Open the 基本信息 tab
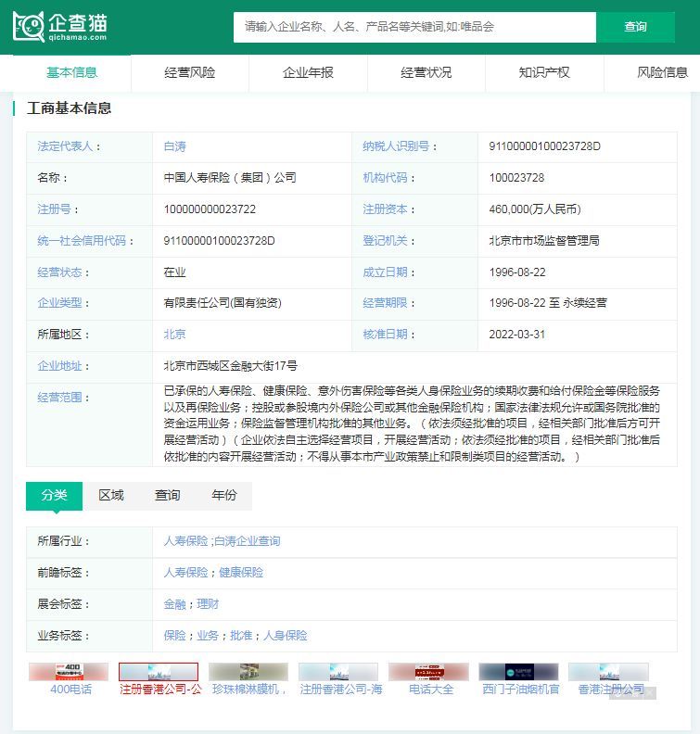700x734 pixels. pyautogui.click(x=71, y=72)
